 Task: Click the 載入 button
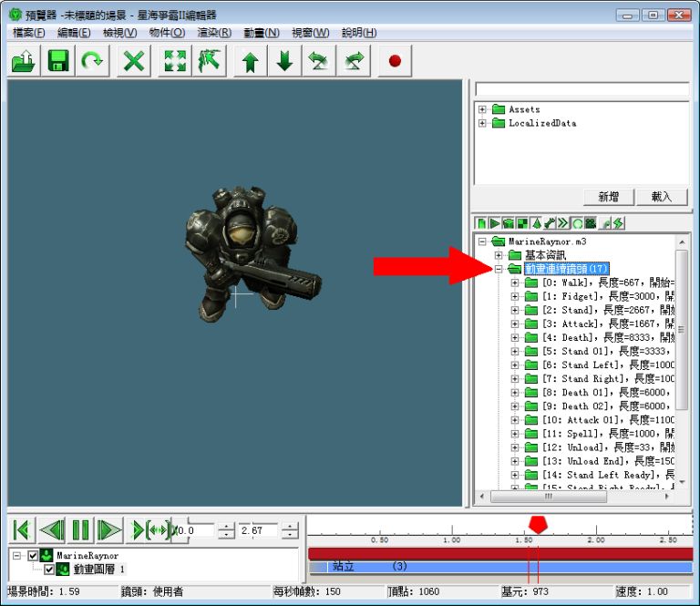pyautogui.click(x=662, y=197)
